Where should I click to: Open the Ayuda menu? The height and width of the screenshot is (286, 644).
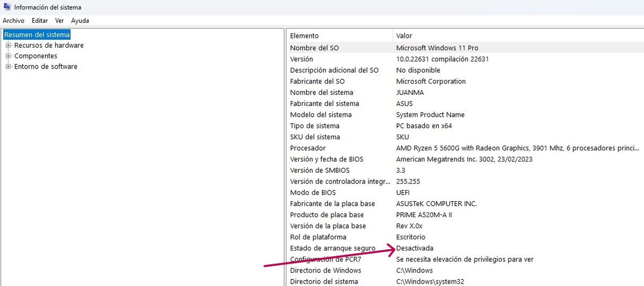point(80,20)
